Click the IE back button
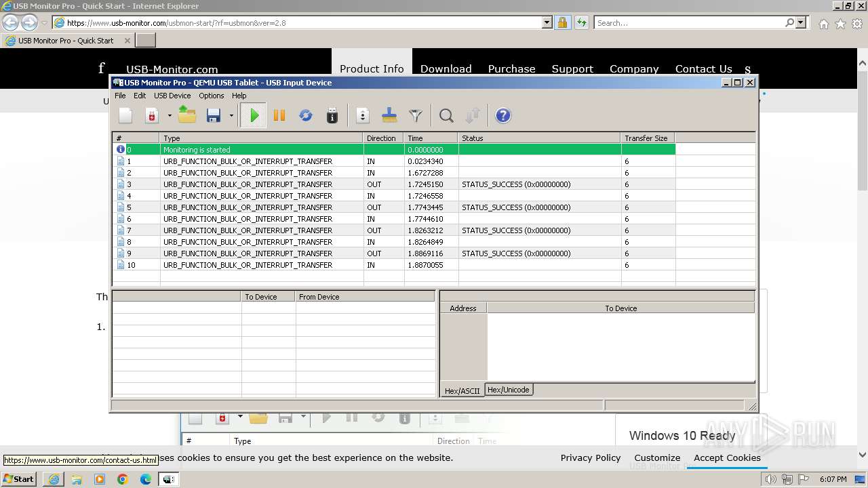The width and height of the screenshot is (868, 488). click(11, 22)
